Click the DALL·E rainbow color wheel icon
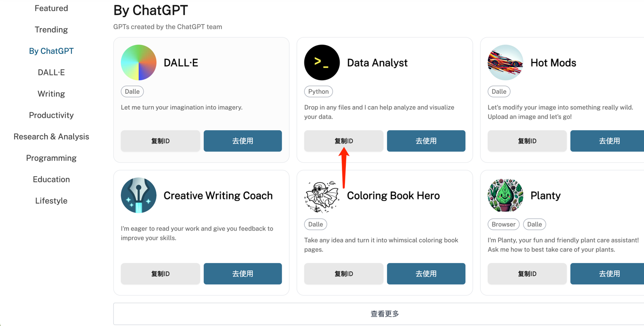 tap(139, 62)
